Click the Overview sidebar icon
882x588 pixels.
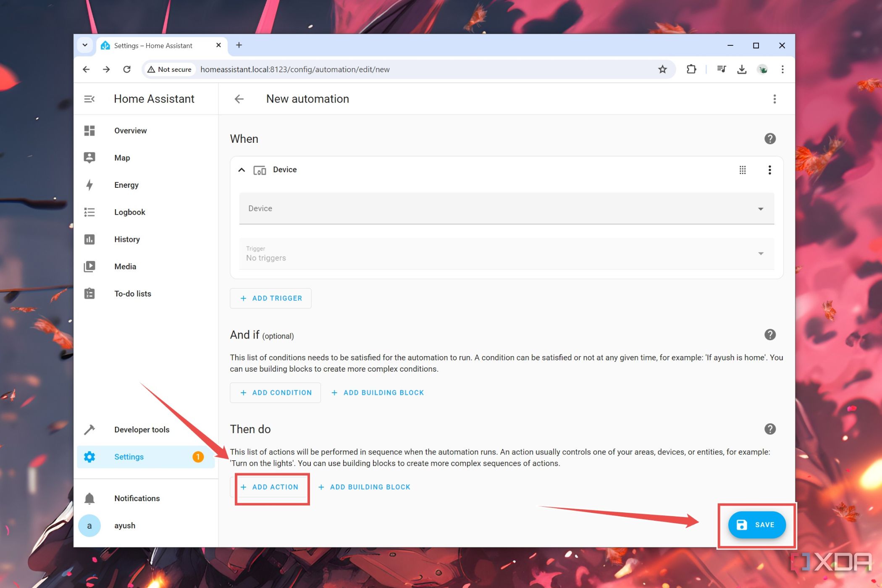[89, 130]
